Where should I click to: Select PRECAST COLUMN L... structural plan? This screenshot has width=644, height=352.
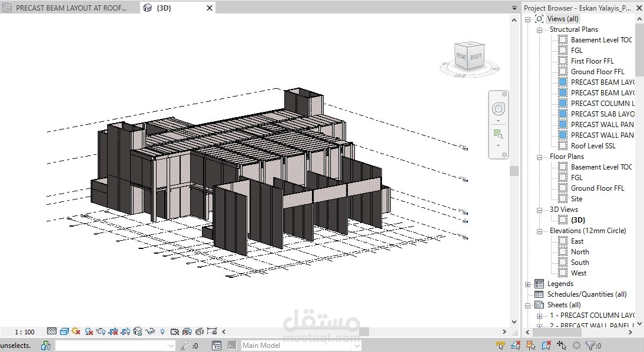tap(602, 103)
